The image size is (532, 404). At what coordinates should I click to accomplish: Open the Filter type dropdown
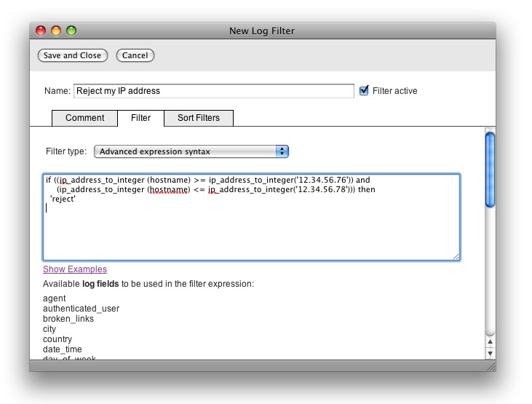point(191,151)
